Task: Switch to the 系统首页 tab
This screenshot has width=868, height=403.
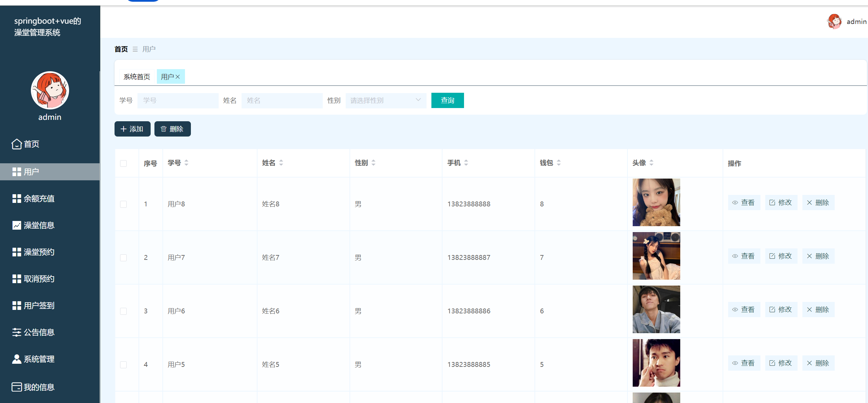Action: pos(137,77)
